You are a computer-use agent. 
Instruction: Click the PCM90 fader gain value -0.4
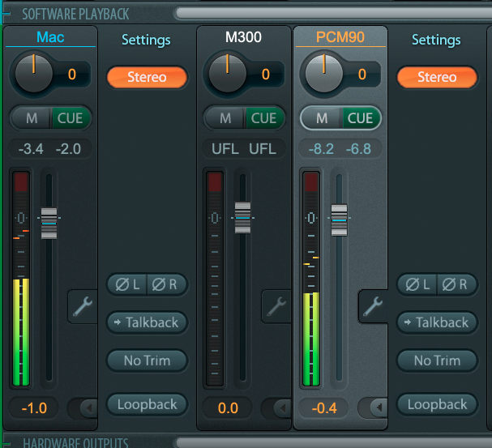tap(324, 407)
